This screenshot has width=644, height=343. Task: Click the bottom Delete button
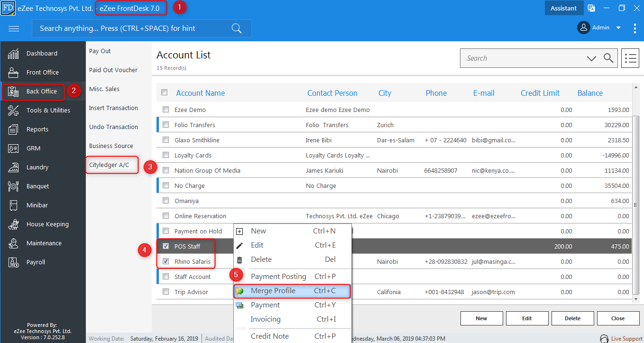[x=572, y=318]
